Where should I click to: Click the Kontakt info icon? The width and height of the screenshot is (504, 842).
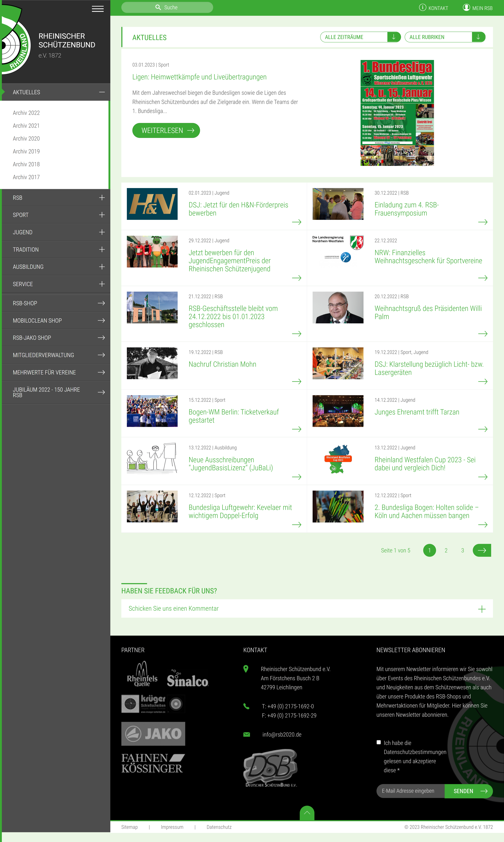coord(423,7)
